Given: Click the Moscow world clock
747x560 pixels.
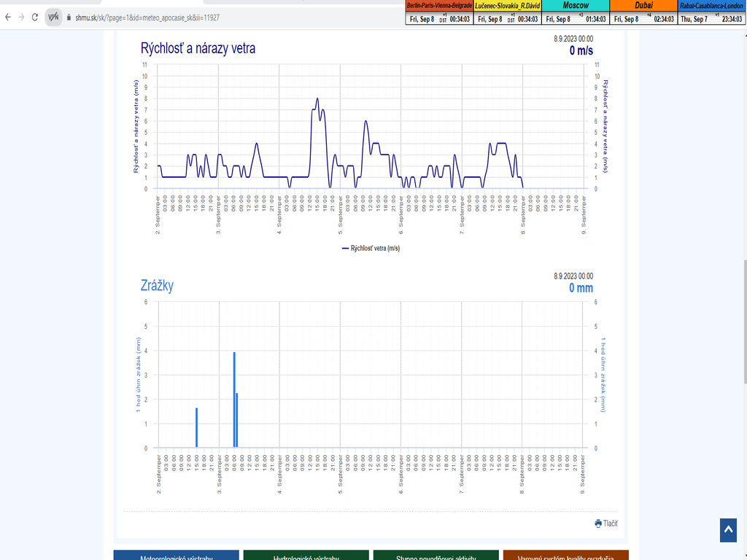Looking at the screenshot, I should click(576, 12).
